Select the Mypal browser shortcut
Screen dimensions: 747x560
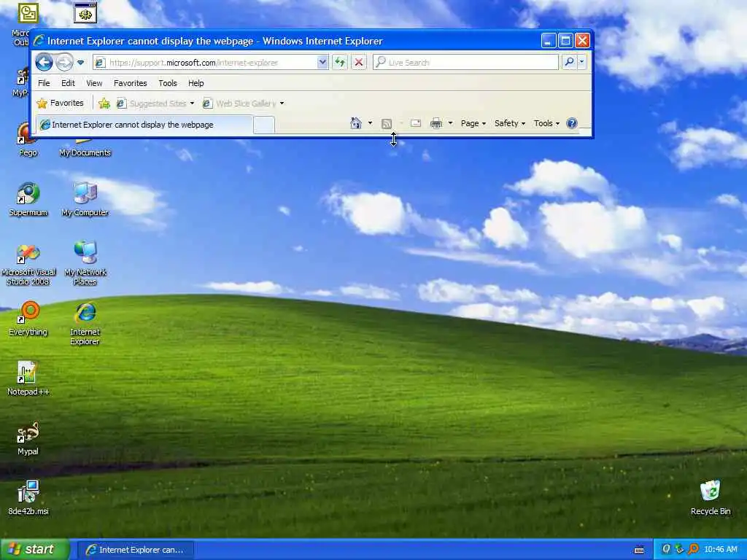point(28,438)
